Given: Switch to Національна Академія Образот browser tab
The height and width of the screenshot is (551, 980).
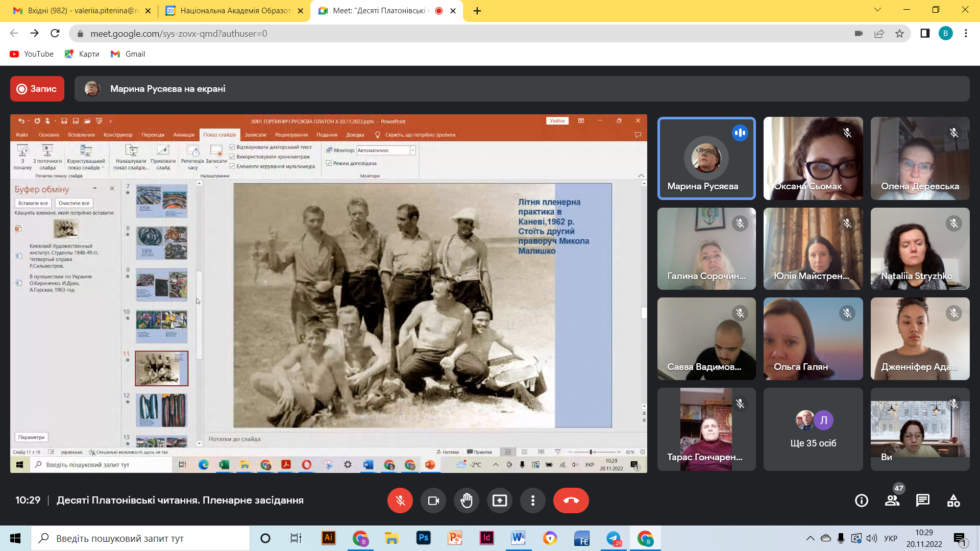Looking at the screenshot, I should 234,11.
